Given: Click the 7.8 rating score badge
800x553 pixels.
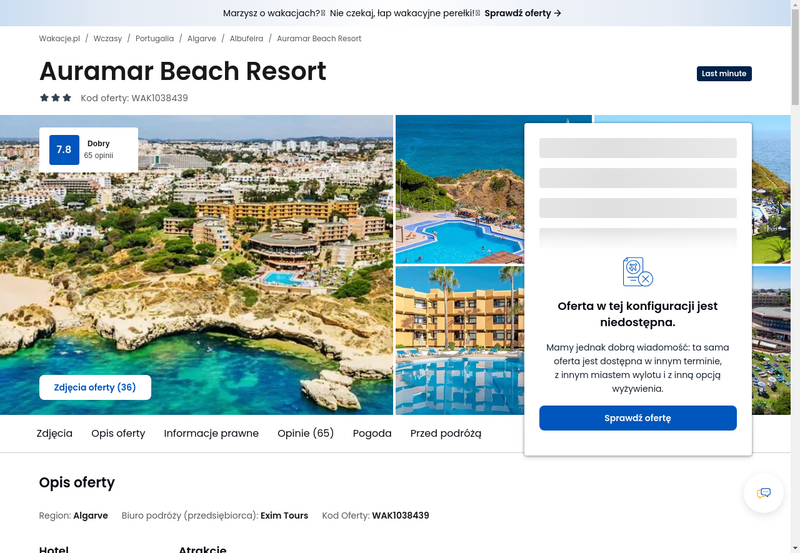Looking at the screenshot, I should pyautogui.click(x=64, y=149).
